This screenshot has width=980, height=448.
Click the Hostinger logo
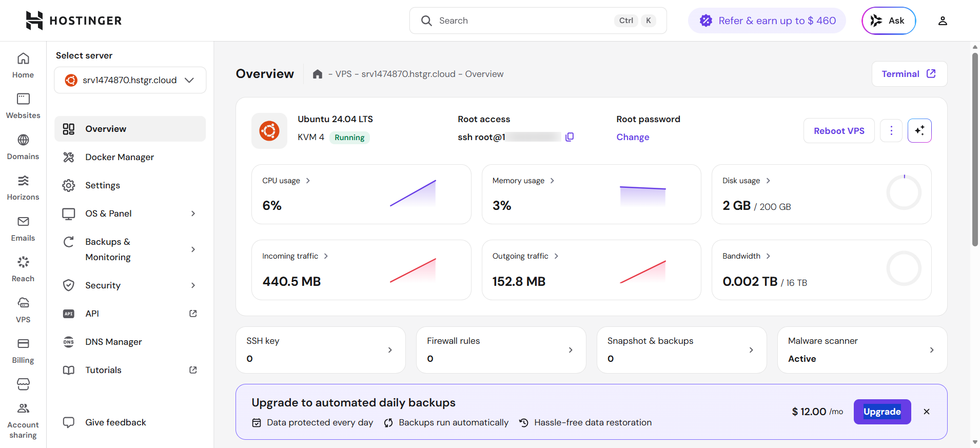click(x=73, y=21)
